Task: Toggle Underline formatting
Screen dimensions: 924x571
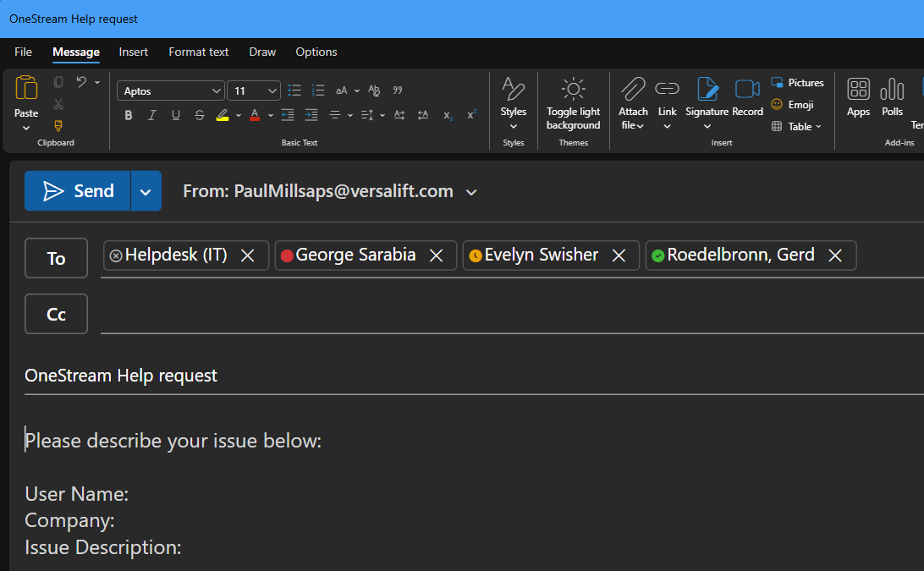Action: point(176,115)
